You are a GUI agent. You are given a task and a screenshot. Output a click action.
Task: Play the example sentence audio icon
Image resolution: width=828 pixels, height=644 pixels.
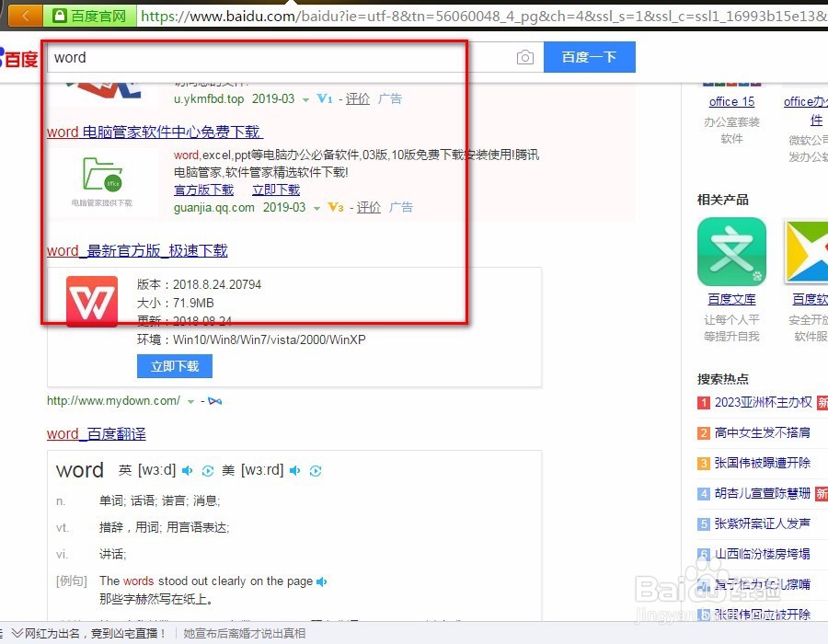tap(322, 581)
